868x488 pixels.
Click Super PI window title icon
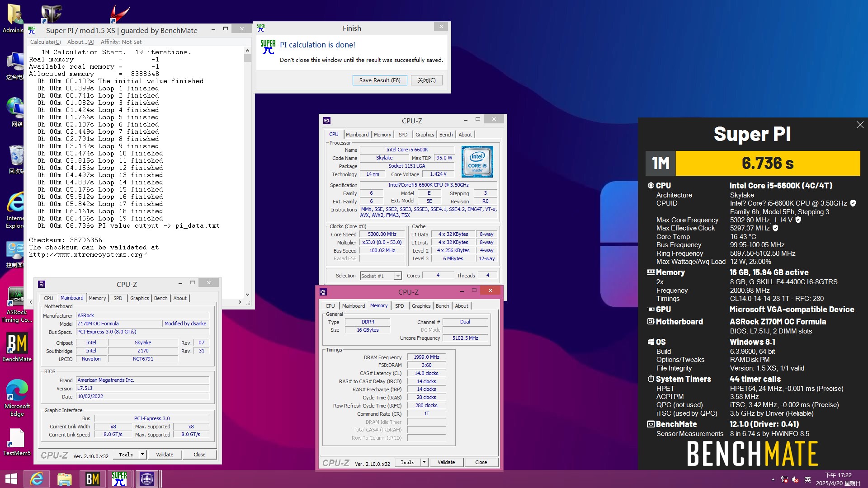32,30
